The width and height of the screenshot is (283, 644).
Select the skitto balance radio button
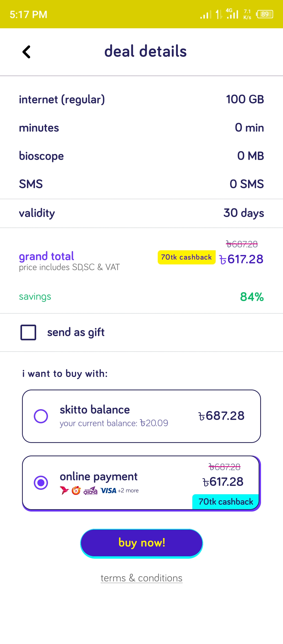41,416
